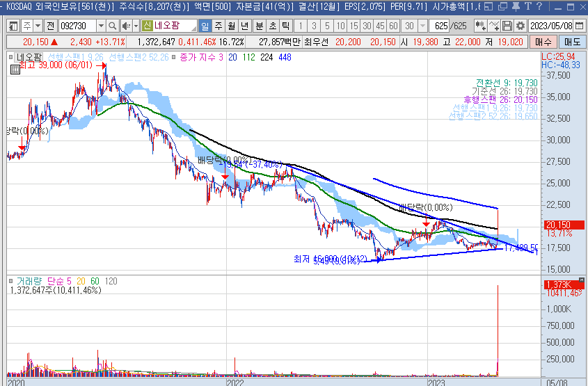Open stock search with the magnifier icon

(x=112, y=26)
